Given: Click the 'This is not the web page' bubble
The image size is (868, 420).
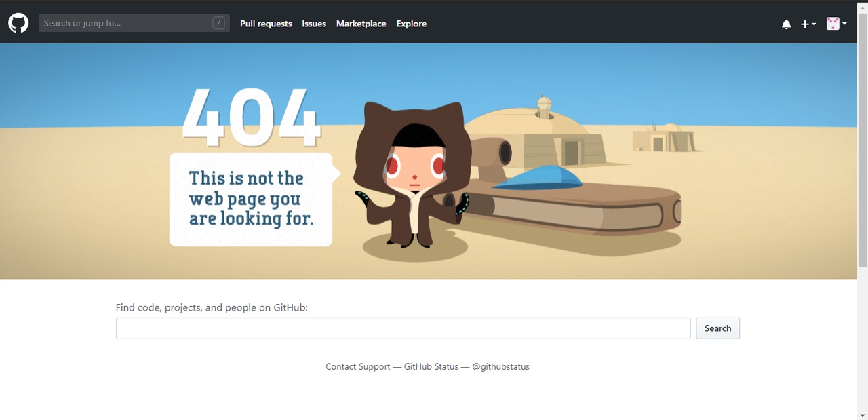Looking at the screenshot, I should [x=254, y=199].
